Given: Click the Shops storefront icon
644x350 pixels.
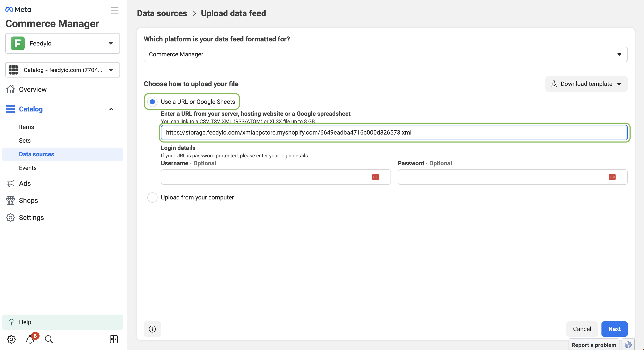Looking at the screenshot, I should [x=10, y=200].
